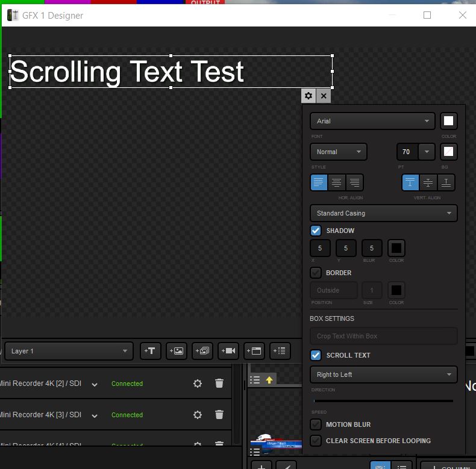This screenshot has height=469, width=476.
Task: Enable the Border checkbox
Action: [x=316, y=273]
